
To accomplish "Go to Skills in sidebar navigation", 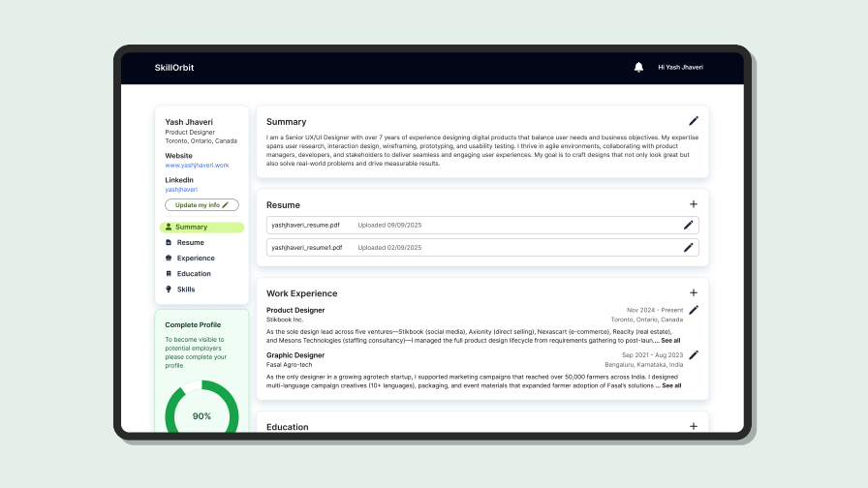I will 180,289.
